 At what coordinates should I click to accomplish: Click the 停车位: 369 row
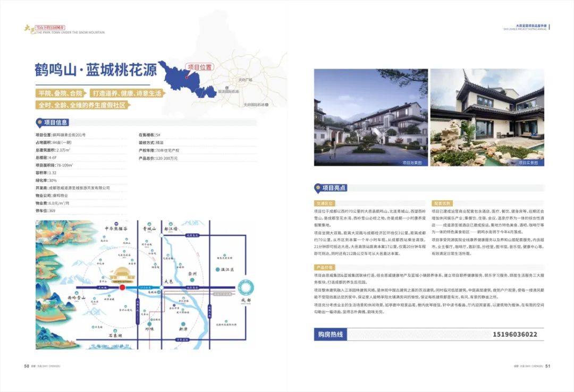[x=81, y=211]
